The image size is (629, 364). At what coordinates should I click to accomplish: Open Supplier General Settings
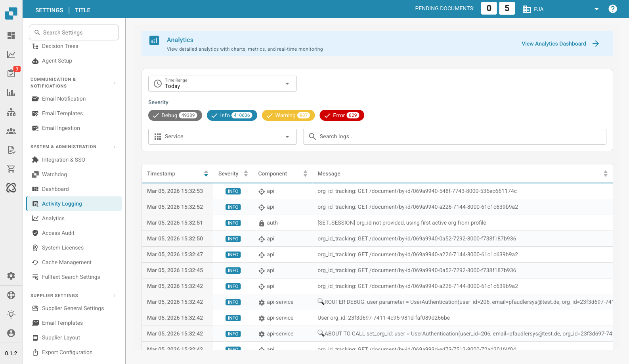74,308
